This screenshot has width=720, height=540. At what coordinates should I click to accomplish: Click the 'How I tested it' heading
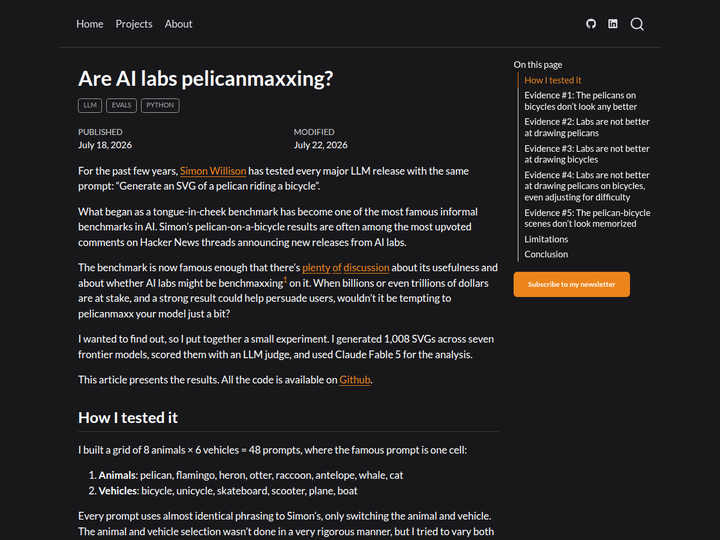click(128, 417)
